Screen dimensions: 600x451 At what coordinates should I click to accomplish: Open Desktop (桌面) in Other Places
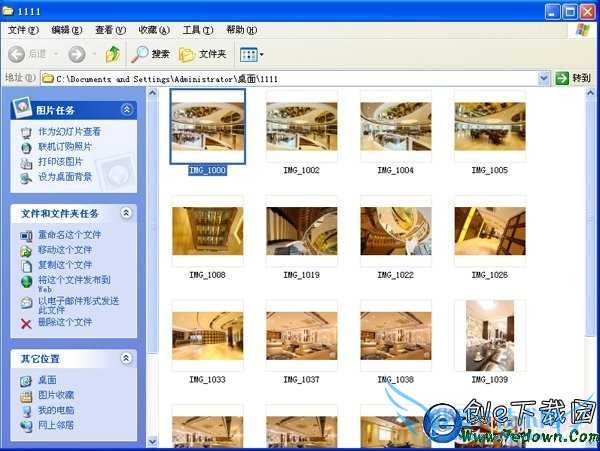[47, 380]
